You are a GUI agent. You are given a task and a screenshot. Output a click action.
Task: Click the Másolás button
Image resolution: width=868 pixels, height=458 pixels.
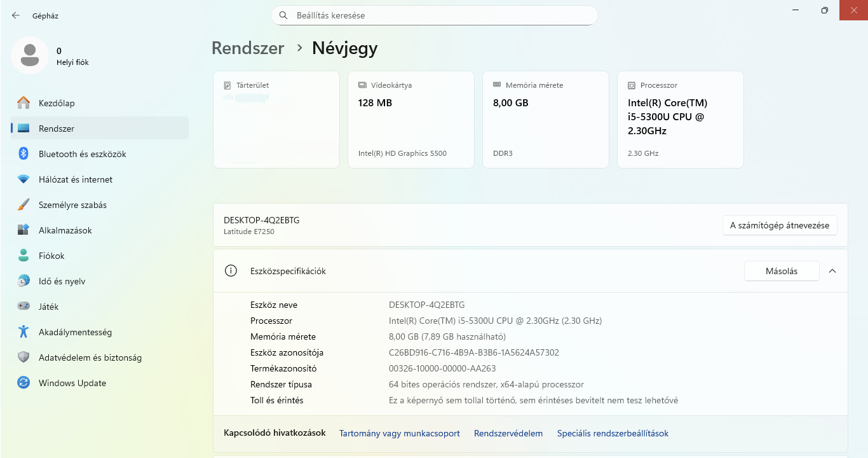click(782, 271)
